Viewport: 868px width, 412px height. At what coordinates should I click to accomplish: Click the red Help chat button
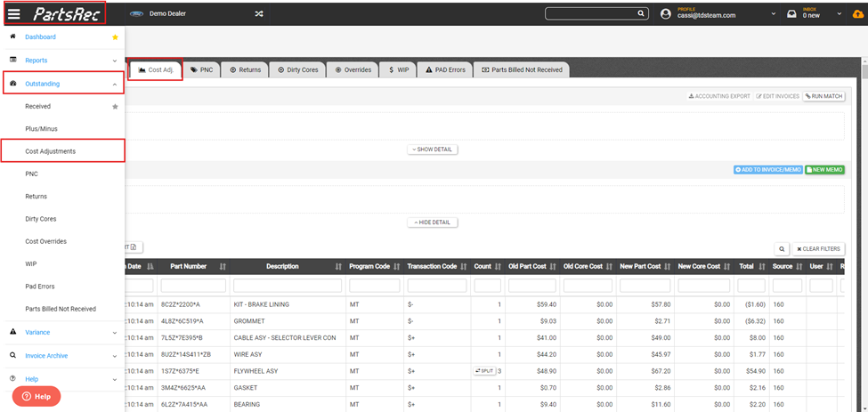tap(37, 397)
